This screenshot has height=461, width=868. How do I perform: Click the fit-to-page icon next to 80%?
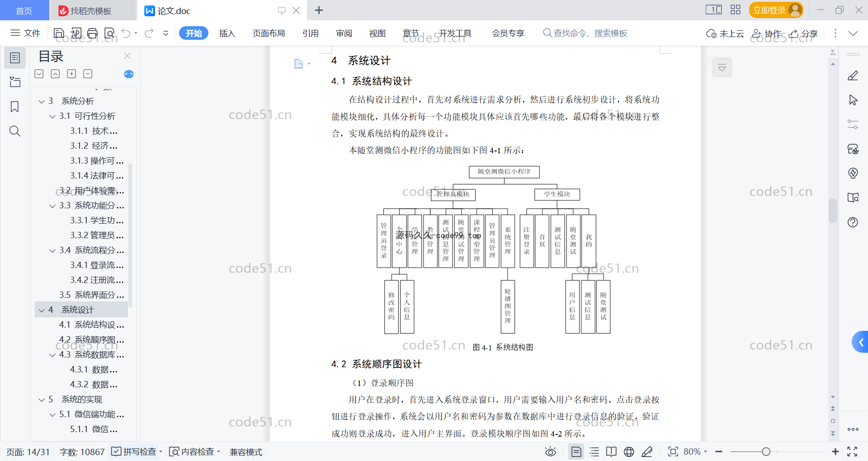673,452
